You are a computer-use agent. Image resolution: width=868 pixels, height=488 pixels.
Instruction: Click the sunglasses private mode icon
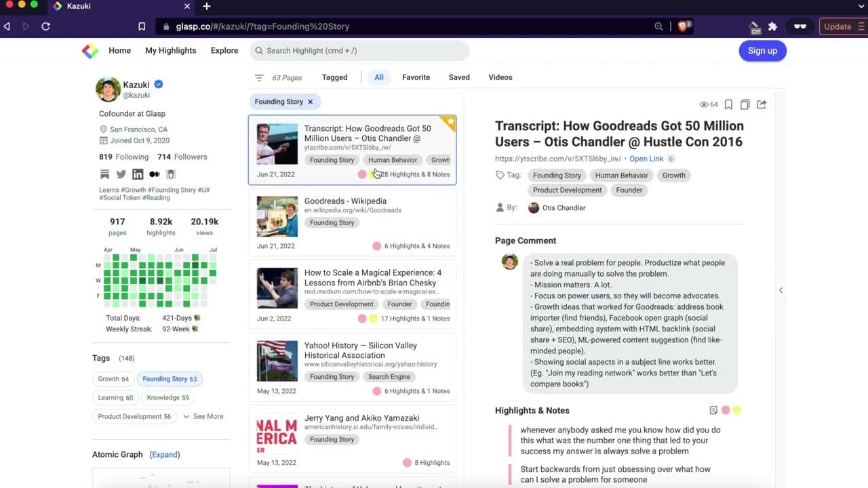[800, 26]
